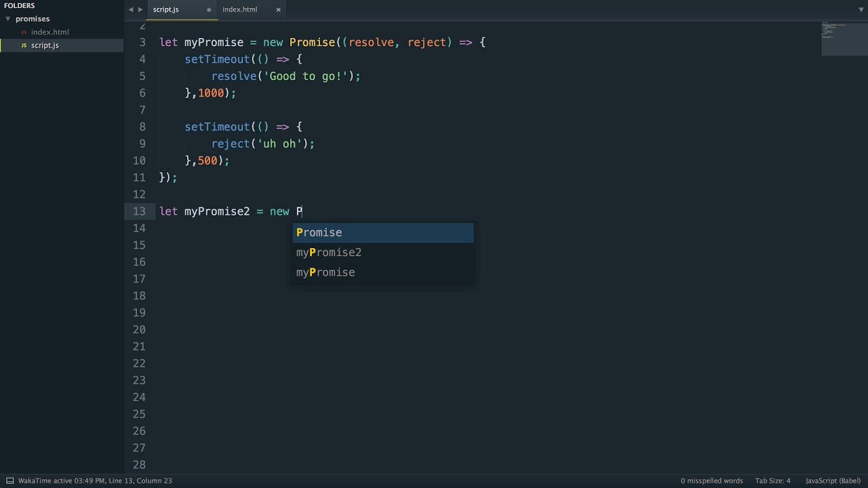Image resolution: width=868 pixels, height=488 pixels.
Task: Open the tab list dropdown arrow
Action: [x=861, y=9]
